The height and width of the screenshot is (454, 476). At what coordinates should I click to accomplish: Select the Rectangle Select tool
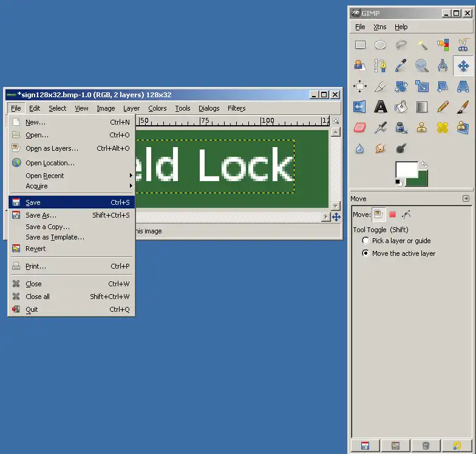coord(360,45)
